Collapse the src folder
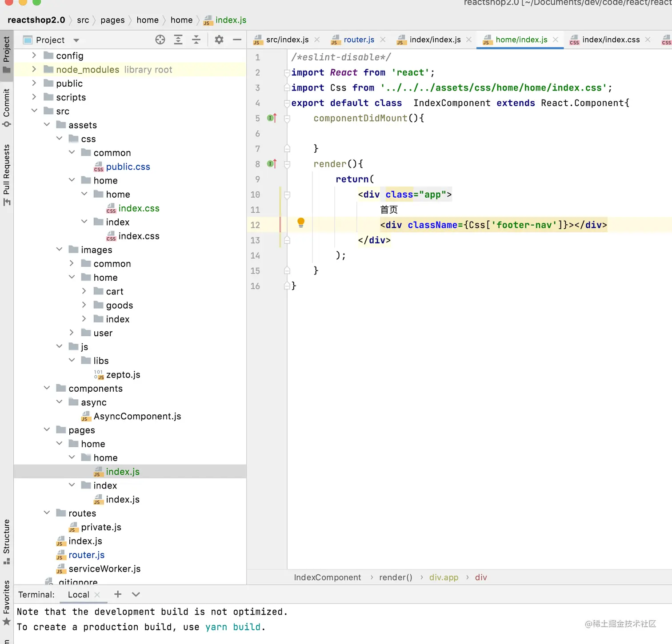The height and width of the screenshot is (644, 672). [x=34, y=111]
